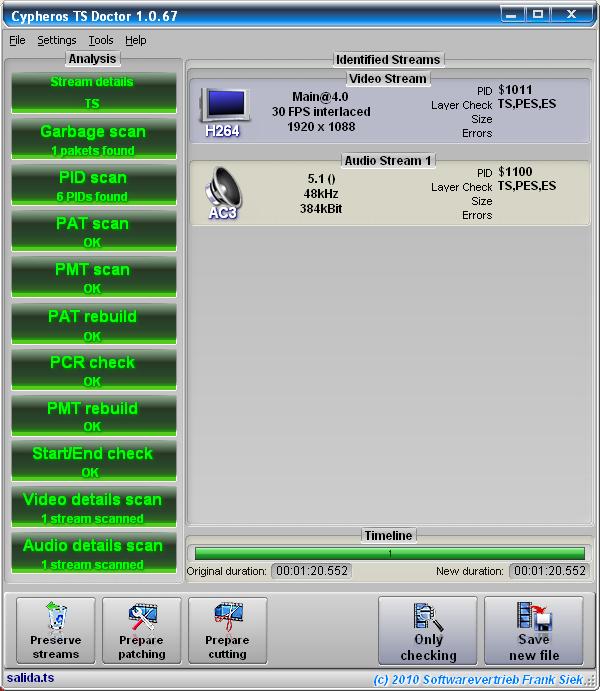Click the Audio details scan button
The height and width of the screenshot is (691, 600).
(x=93, y=553)
